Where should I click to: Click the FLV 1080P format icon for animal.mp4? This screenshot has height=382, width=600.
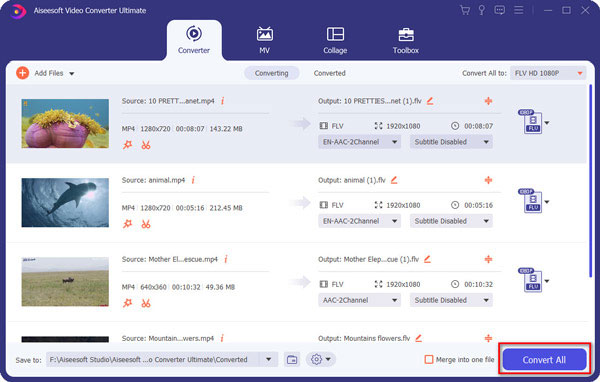(532, 201)
